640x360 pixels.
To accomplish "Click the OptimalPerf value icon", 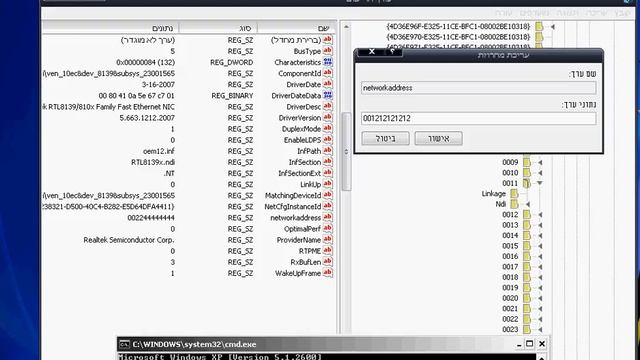I will [327, 229].
